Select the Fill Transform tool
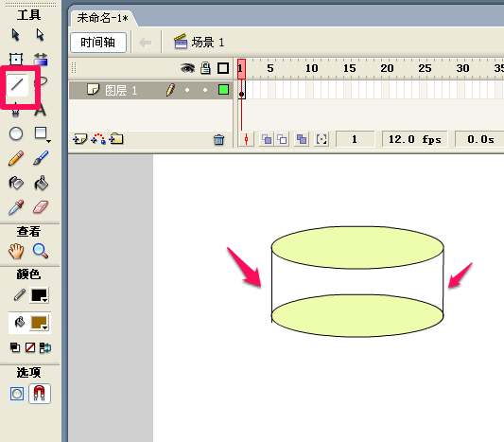This screenshot has width=504, height=442. click(x=41, y=60)
